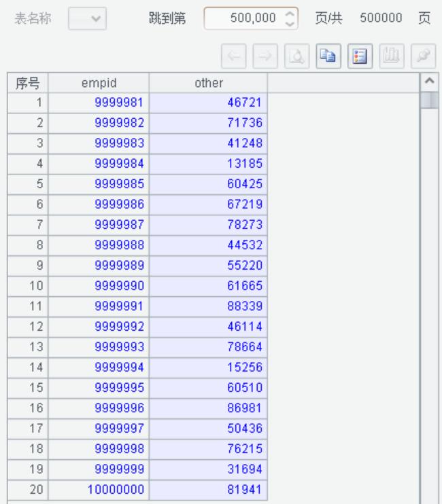This screenshot has height=504, width=442.
Task: Click the vertical scrollbar thumb
Action: pyautogui.click(x=430, y=100)
